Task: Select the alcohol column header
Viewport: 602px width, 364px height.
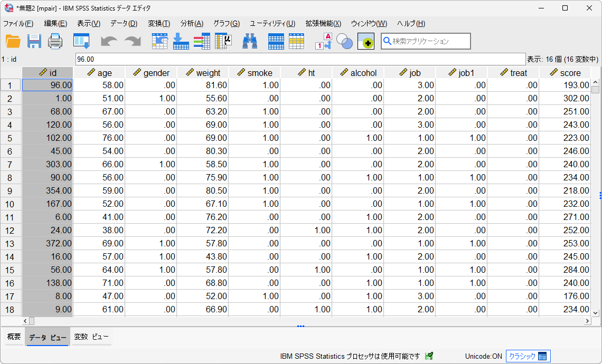Action: click(358, 73)
